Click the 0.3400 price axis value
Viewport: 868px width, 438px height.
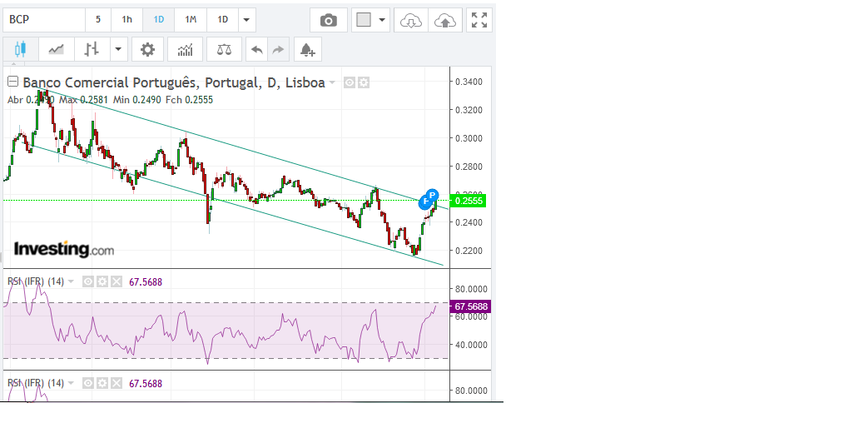click(469, 82)
